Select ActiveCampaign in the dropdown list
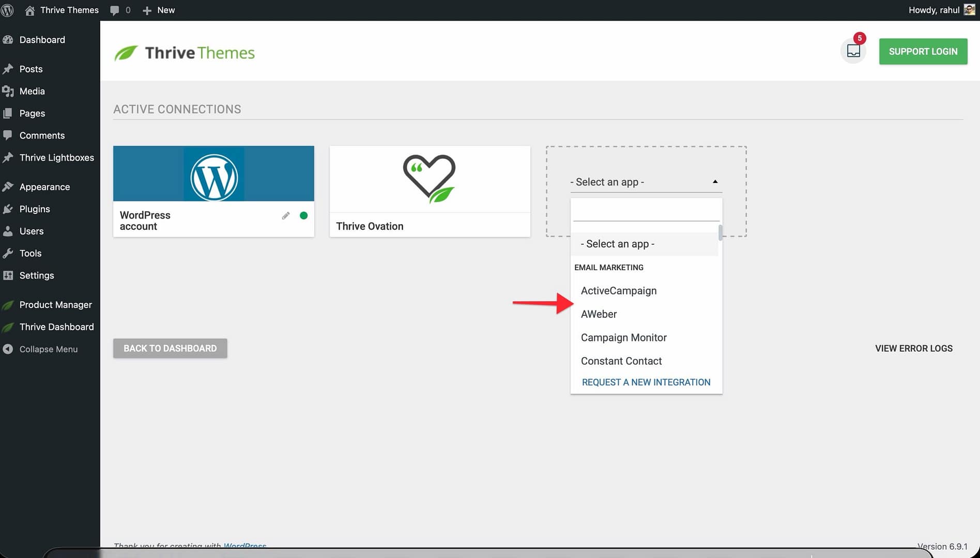 pos(618,291)
